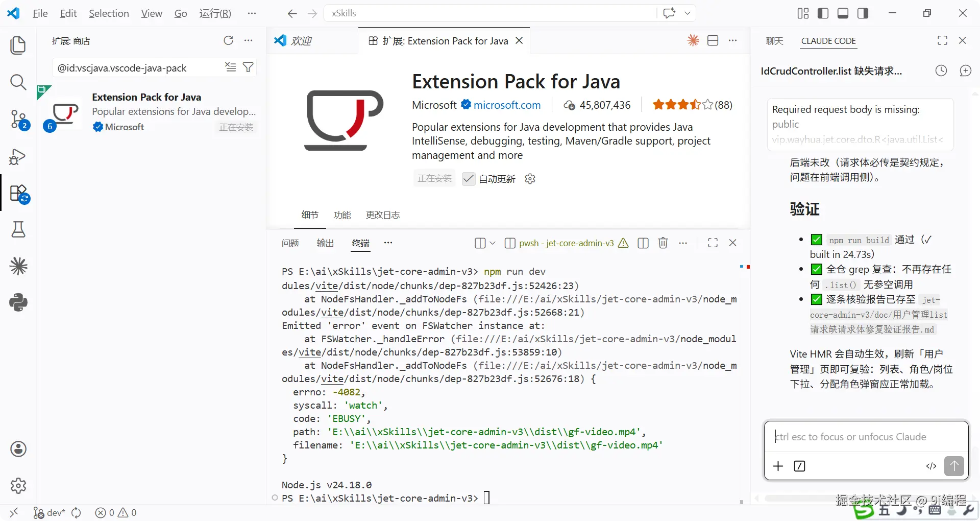Open the Search view in activity bar
Screen dimensions: 980x521
18,82
